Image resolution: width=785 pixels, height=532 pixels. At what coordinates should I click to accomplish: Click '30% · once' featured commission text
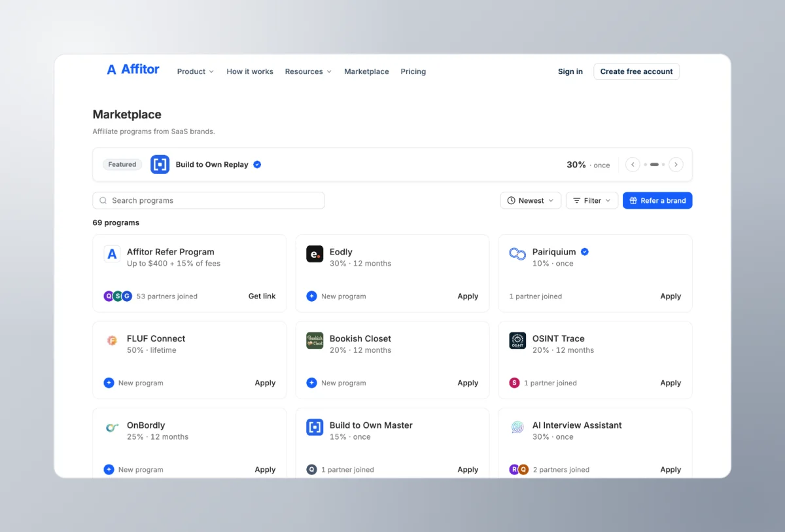pos(588,165)
